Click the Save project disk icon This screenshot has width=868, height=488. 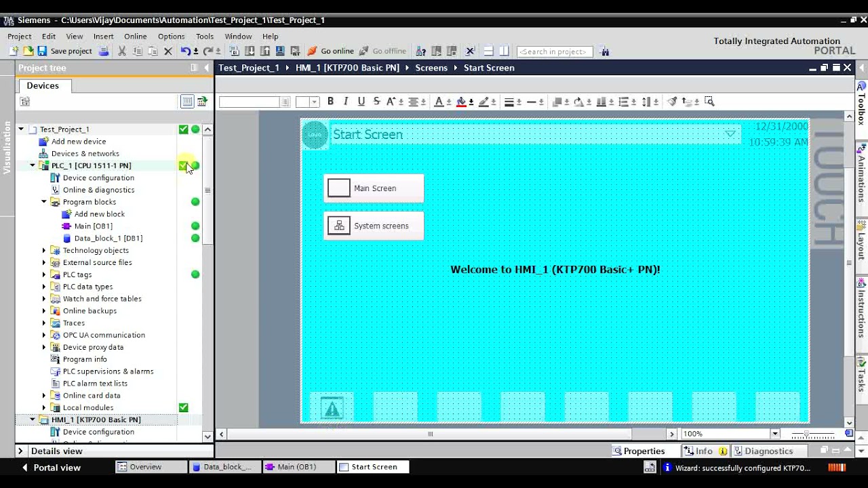(x=41, y=51)
